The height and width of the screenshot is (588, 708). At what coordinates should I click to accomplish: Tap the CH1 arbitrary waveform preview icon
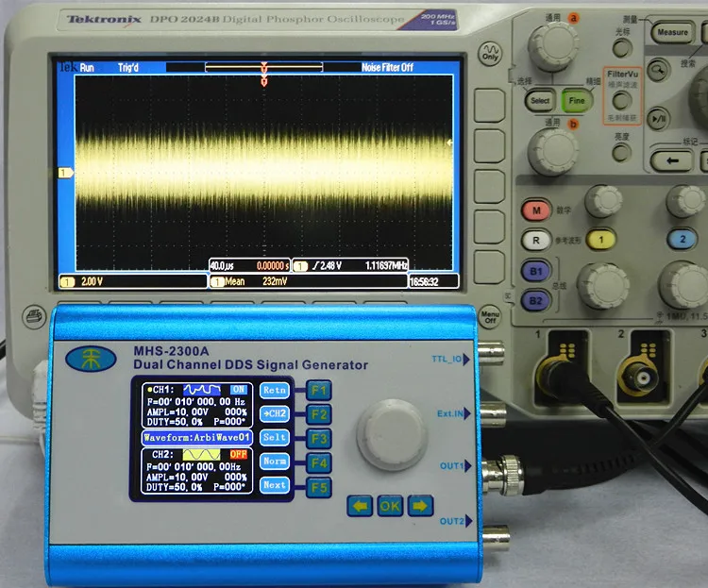tap(202, 389)
